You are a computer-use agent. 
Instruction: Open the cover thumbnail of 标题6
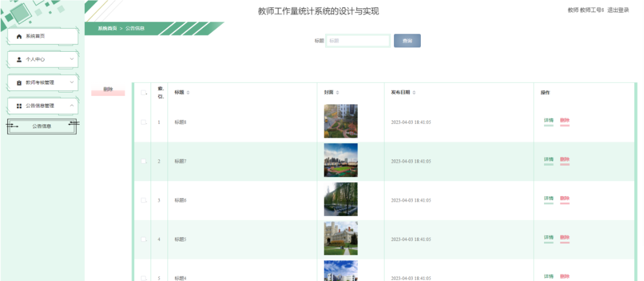coord(341,199)
